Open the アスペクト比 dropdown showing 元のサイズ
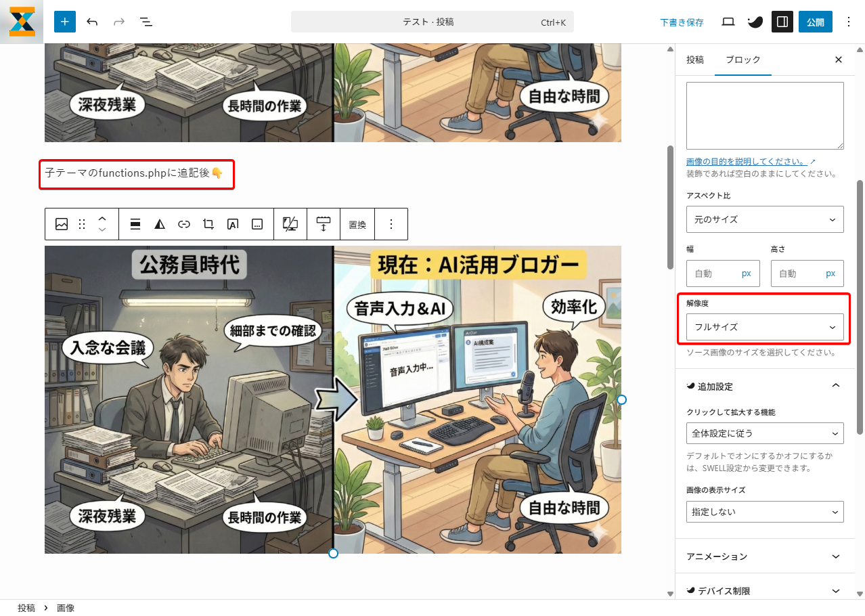The width and height of the screenshot is (865, 616). [x=765, y=219]
